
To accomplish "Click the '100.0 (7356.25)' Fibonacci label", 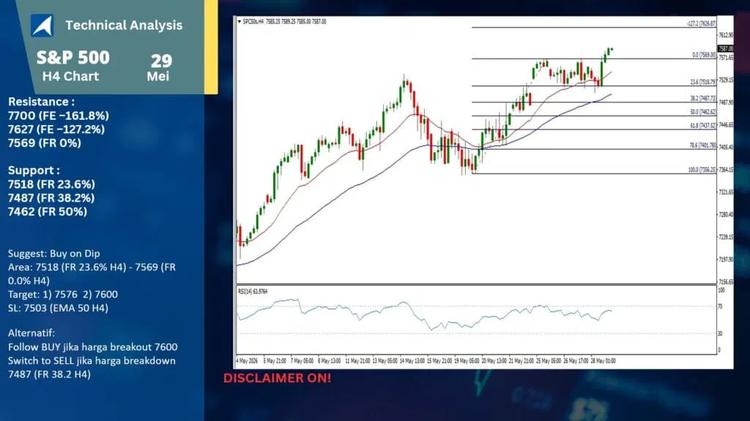I will [702, 170].
